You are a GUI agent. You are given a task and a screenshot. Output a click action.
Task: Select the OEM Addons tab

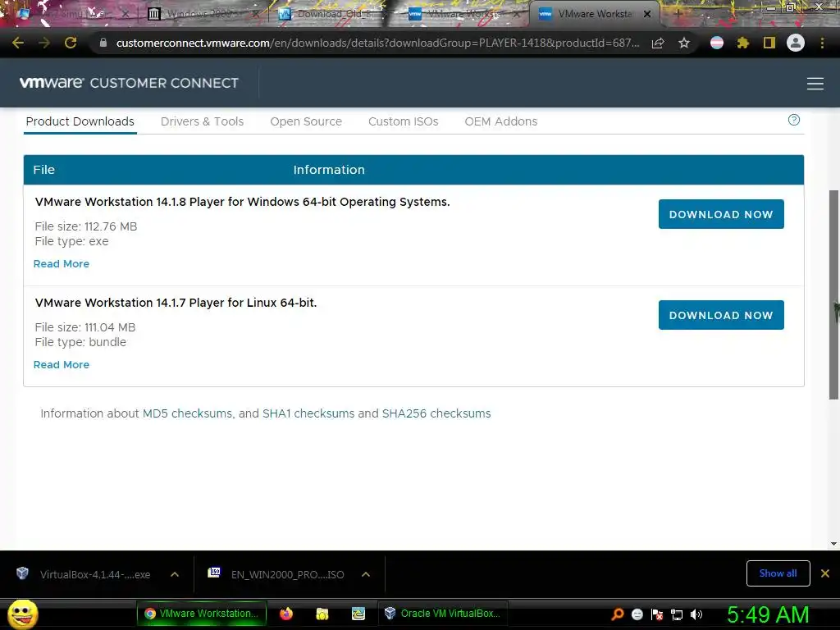(x=501, y=121)
